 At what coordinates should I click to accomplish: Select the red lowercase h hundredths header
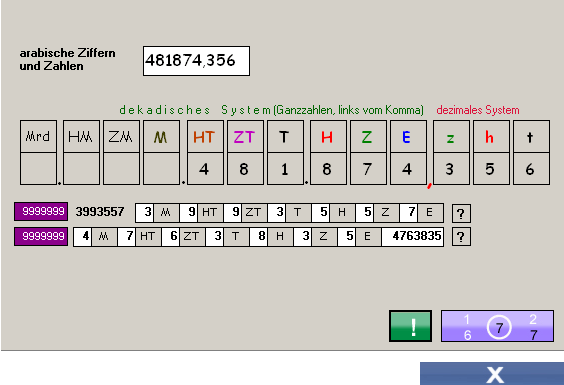(491, 136)
